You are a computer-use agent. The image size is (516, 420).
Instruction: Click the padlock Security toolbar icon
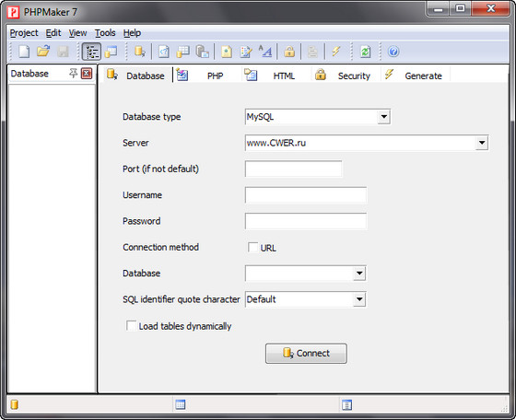click(x=289, y=52)
